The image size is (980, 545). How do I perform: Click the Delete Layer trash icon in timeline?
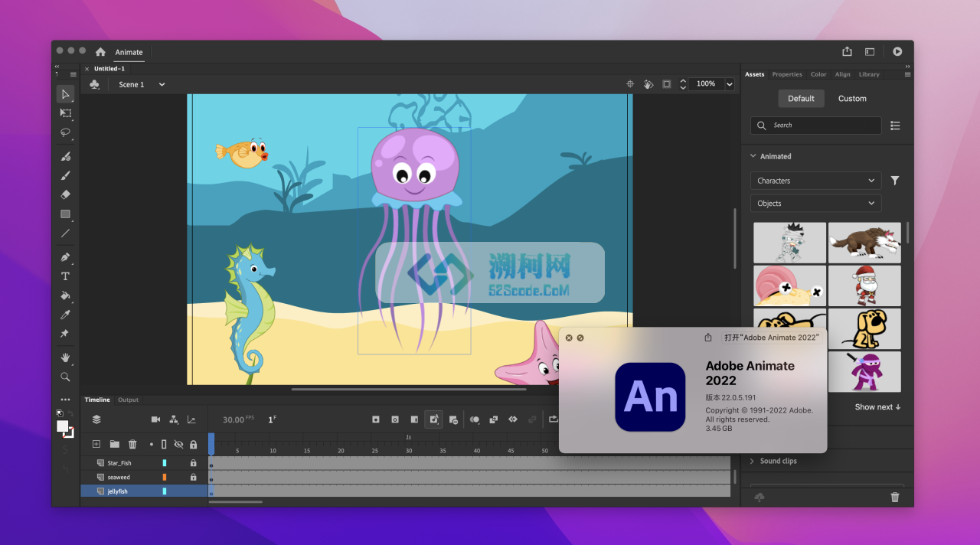pos(132,444)
